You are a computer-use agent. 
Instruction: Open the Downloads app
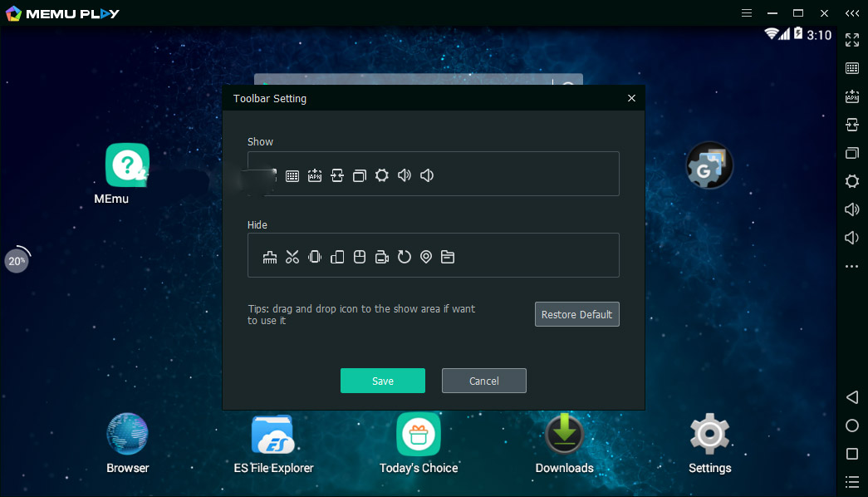pos(564,435)
